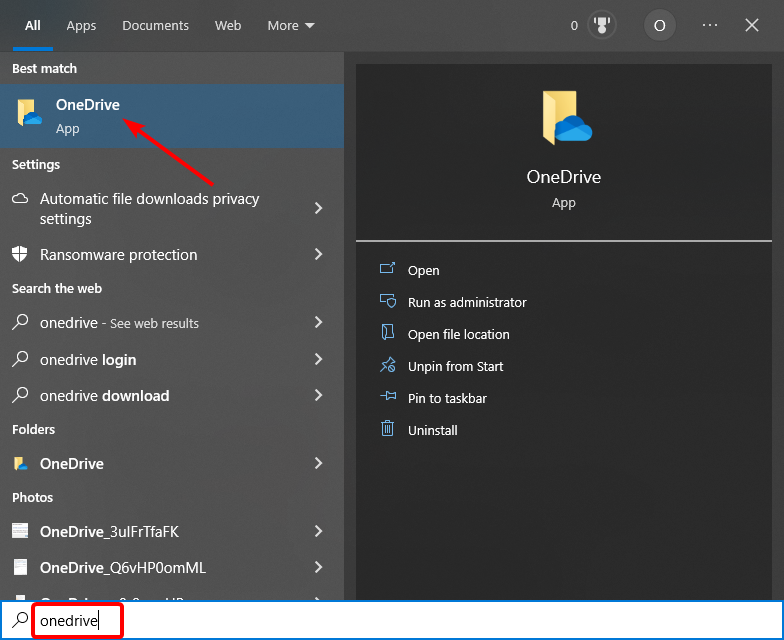Expand arrow next to onedrive login suggestion
The height and width of the screenshot is (640, 784).
[x=319, y=359]
